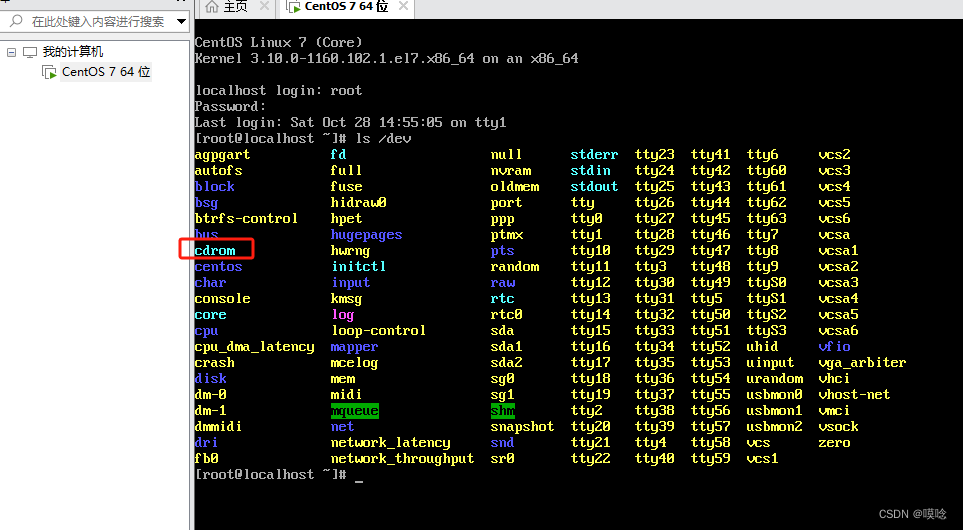963x530 pixels.
Task: Click the running VM icon in tree
Action: (x=49, y=72)
